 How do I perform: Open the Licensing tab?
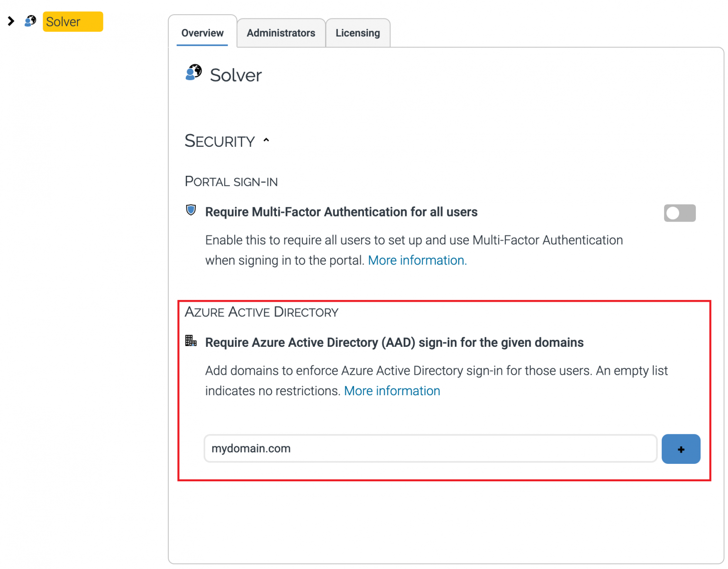[x=358, y=33]
